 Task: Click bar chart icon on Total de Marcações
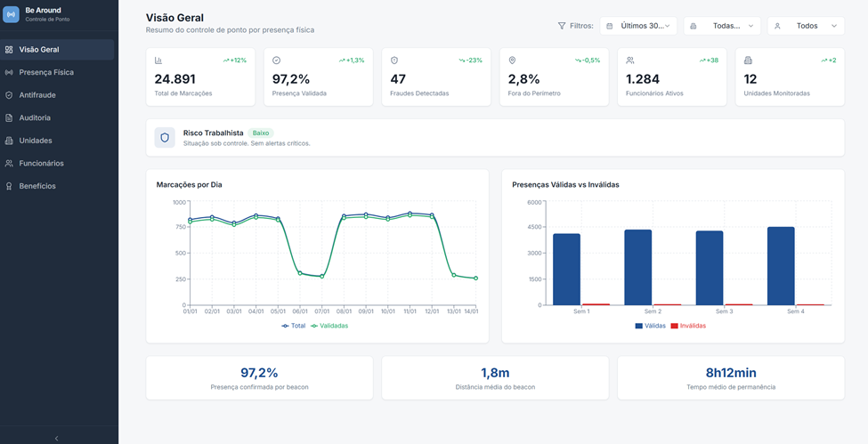pyautogui.click(x=158, y=60)
